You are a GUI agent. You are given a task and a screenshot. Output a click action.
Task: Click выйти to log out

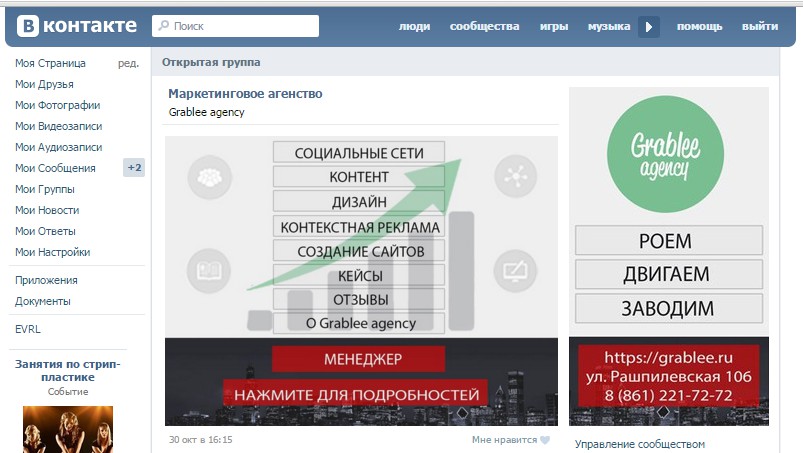click(760, 26)
